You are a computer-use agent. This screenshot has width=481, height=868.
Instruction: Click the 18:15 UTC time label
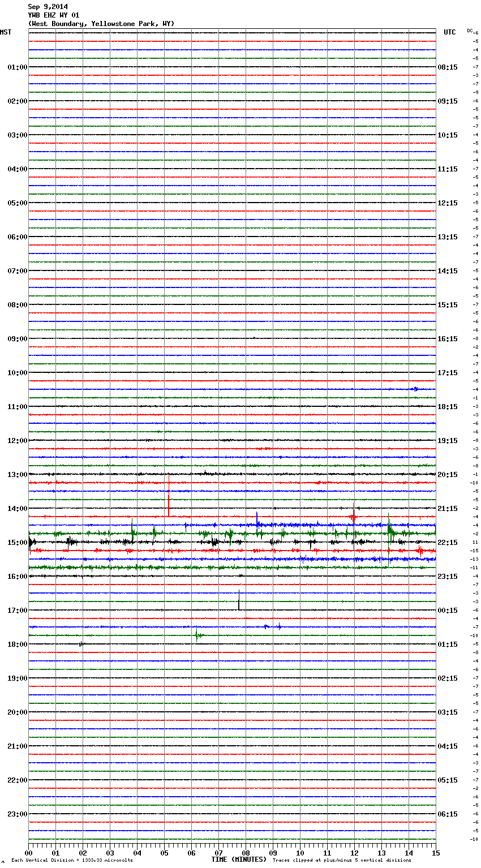click(x=448, y=407)
